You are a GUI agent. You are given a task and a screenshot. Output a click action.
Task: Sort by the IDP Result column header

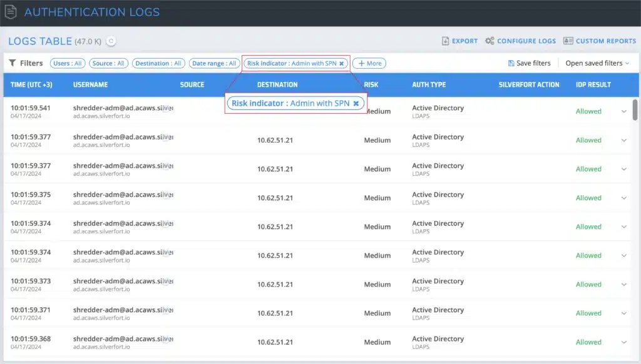point(593,84)
